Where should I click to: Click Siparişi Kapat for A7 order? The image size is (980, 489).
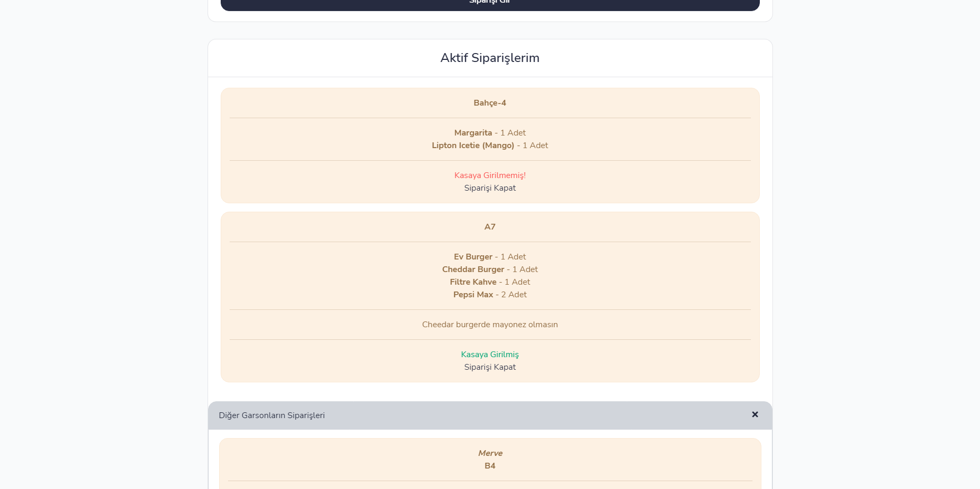tap(490, 367)
